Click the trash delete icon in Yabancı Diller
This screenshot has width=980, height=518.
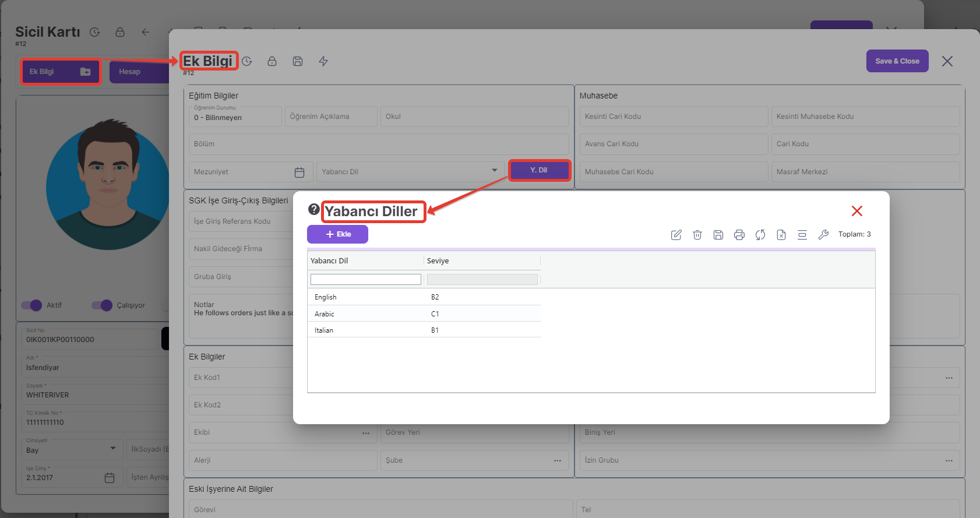click(x=697, y=235)
